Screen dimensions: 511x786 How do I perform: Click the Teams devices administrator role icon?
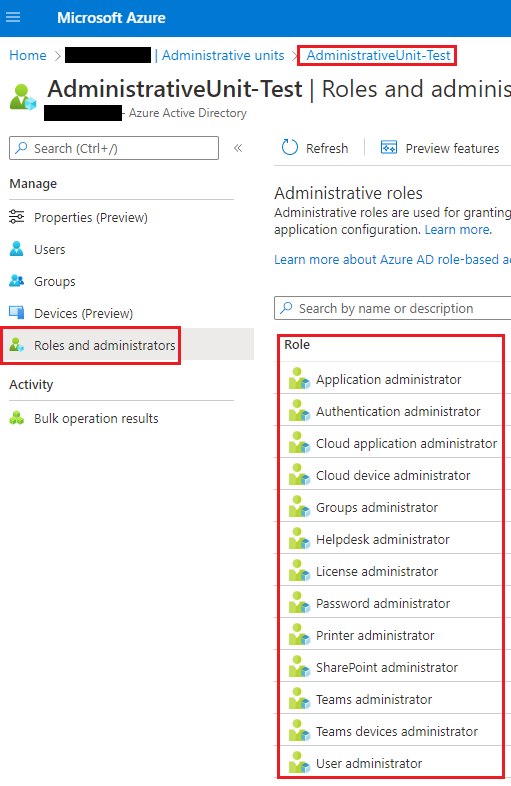pyautogui.click(x=299, y=732)
